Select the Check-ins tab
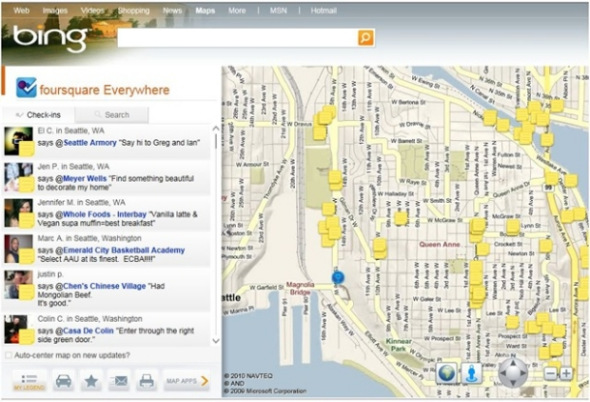This screenshot has height=402, width=590. 38,115
